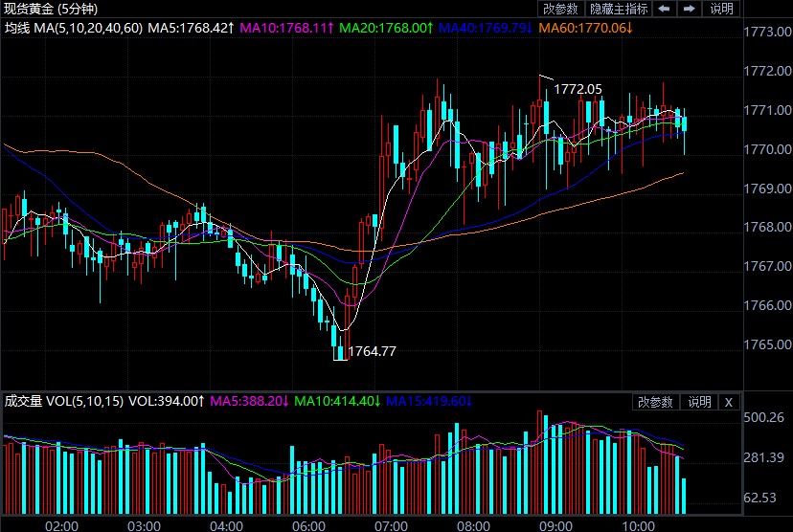Hide the main indicator via 隐藏主指标

coord(619,10)
